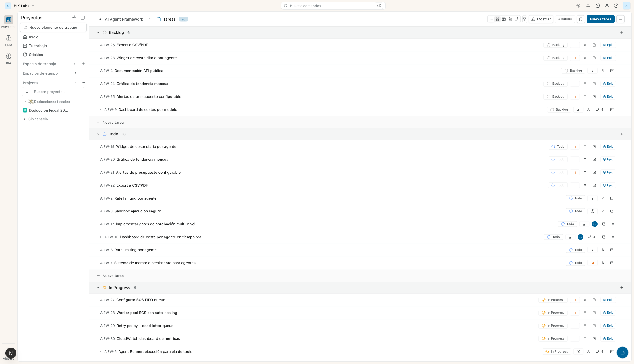Open notifications bell icon
The width and height of the screenshot is (634, 364).
click(x=588, y=6)
